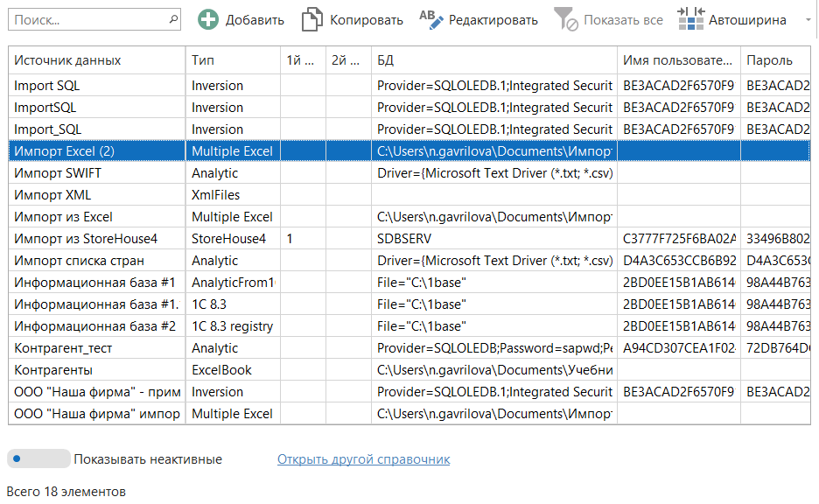
Task: Click the search magnifier icon
Action: 171,18
